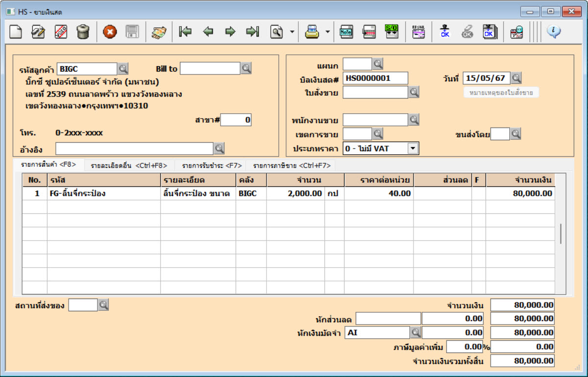This screenshot has width=588, height=377.
Task: Click the Note icon in toolbar
Action: tap(346, 32)
